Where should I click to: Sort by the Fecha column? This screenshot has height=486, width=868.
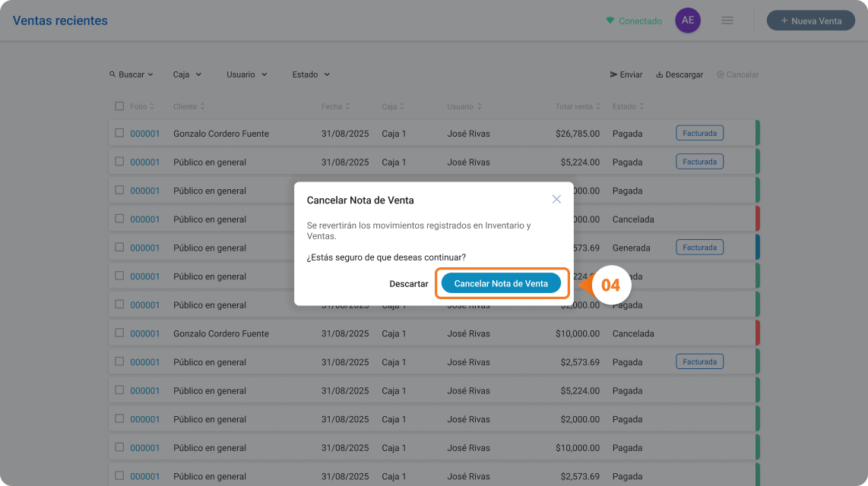(x=335, y=107)
